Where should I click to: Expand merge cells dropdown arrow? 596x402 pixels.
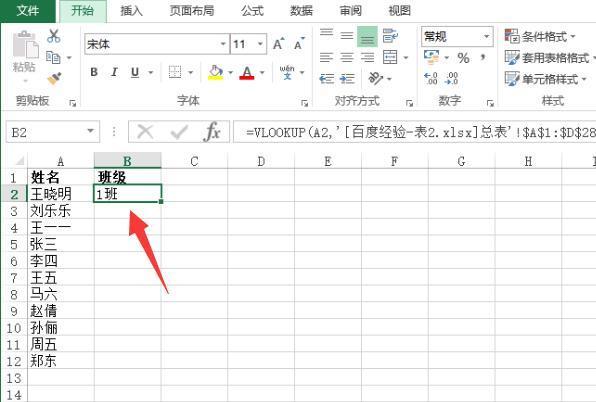click(406, 58)
